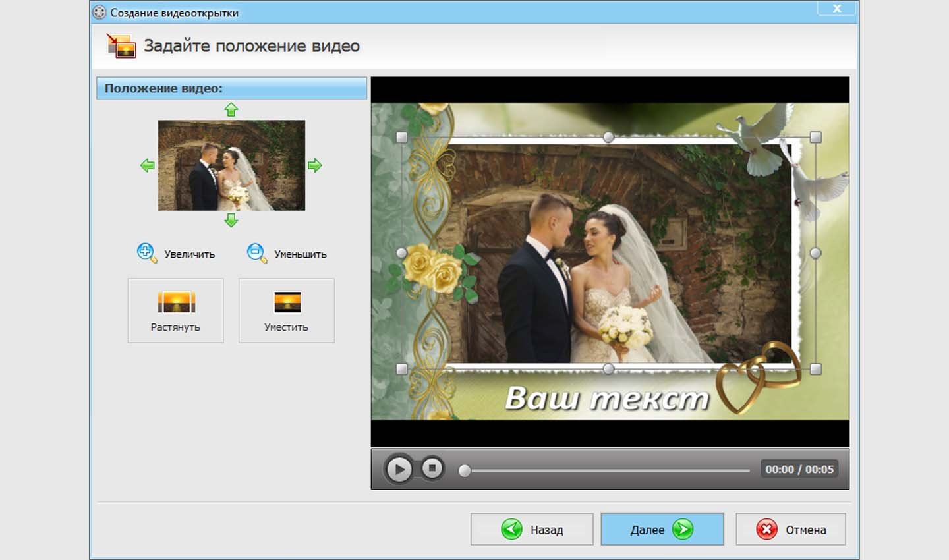Click the right-middle round resize handle
The height and width of the screenshot is (560, 949).
[x=815, y=253]
